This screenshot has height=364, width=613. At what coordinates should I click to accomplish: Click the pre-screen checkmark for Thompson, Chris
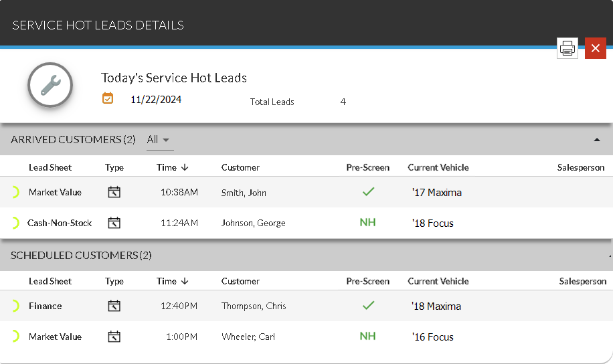tap(368, 306)
